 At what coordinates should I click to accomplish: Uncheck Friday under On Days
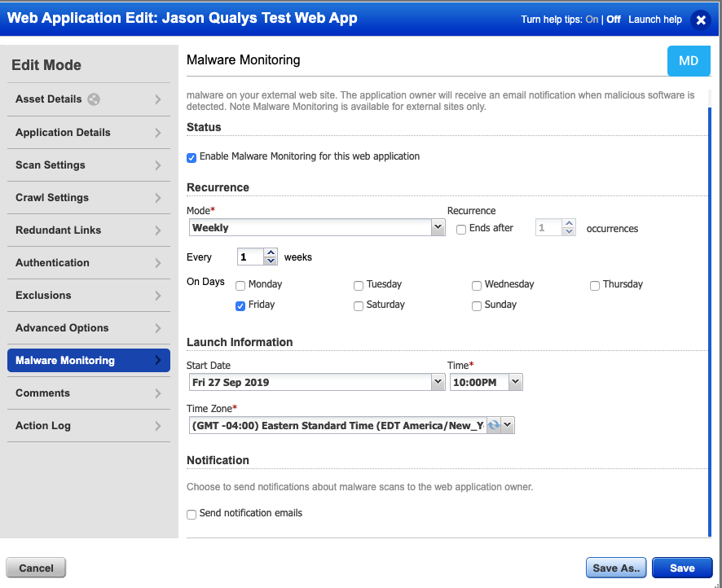(240, 305)
